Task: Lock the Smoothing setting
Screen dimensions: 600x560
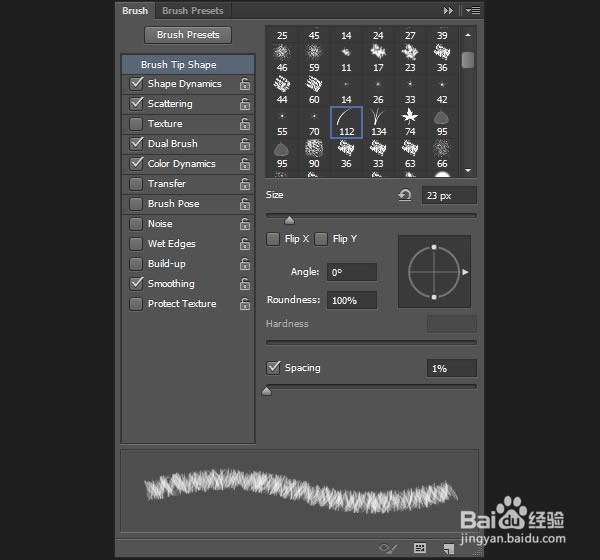Action: (x=245, y=284)
